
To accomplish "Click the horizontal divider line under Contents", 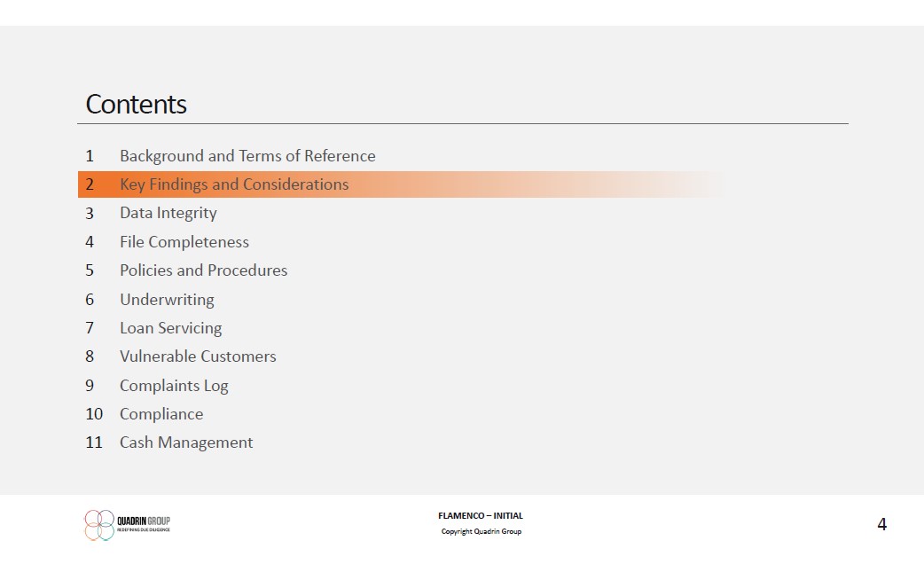I will [462, 124].
